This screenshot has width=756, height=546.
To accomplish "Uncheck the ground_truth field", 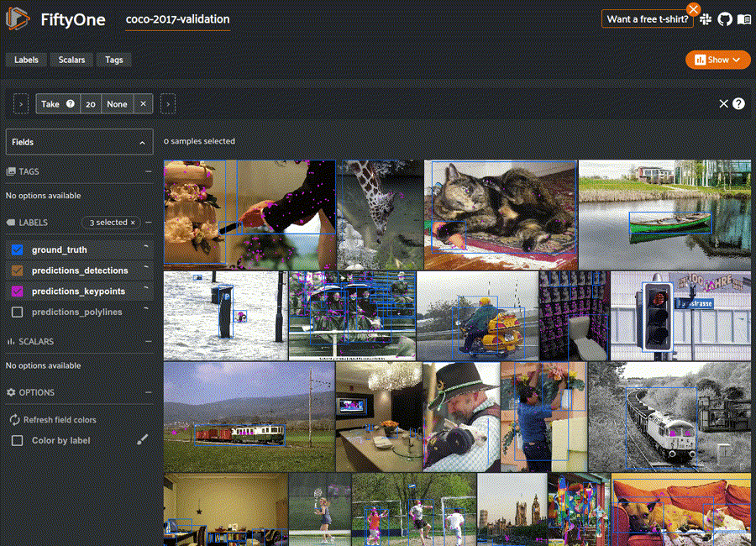I will click(18, 249).
